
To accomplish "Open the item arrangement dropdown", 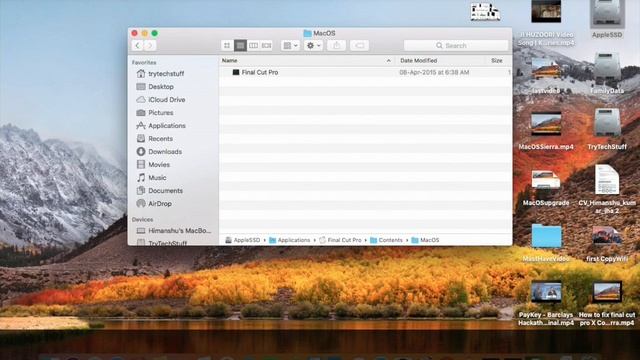I will click(291, 45).
